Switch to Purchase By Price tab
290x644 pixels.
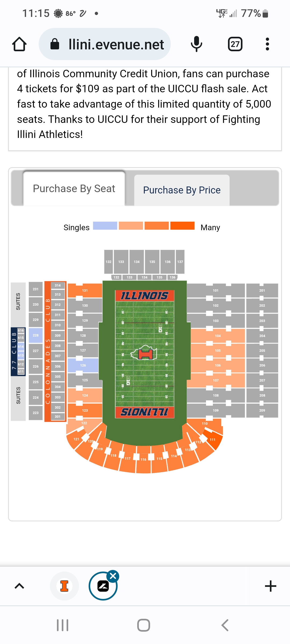tap(182, 190)
